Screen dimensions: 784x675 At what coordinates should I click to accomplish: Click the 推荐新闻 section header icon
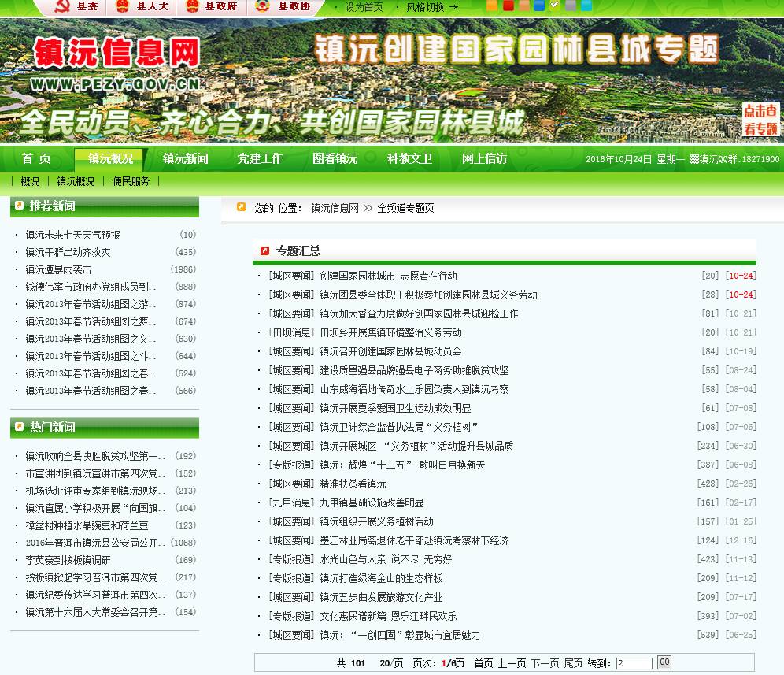20,206
